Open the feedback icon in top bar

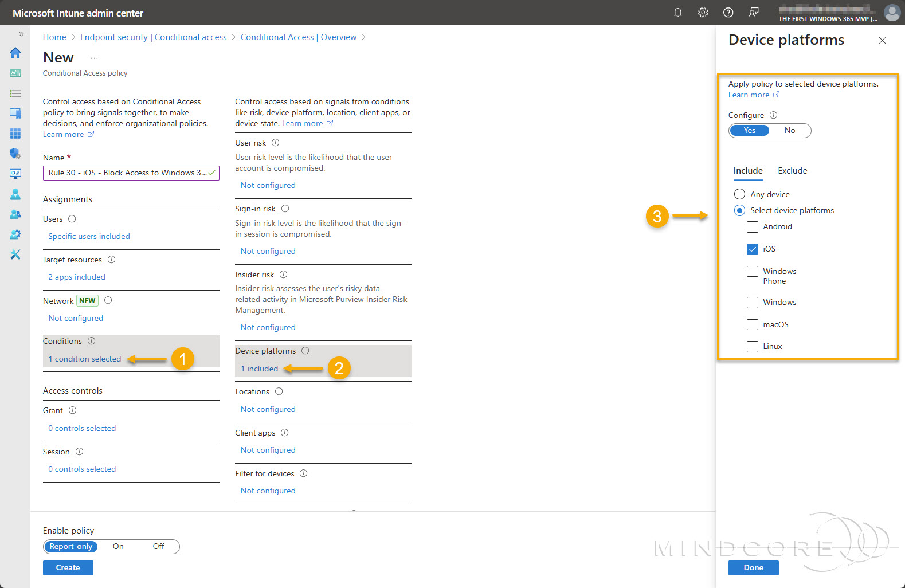point(753,13)
